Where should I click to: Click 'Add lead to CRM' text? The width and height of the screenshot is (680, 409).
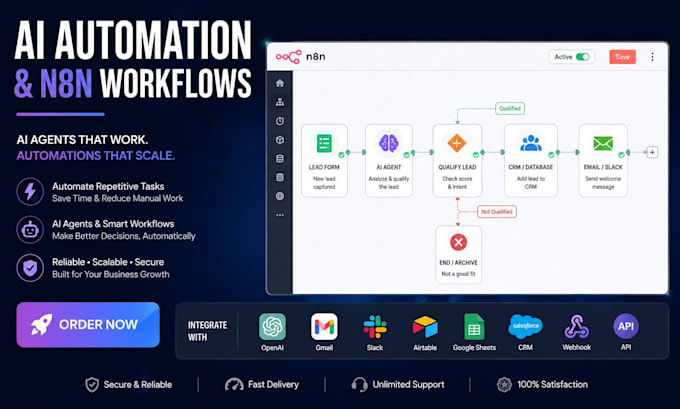(x=531, y=183)
